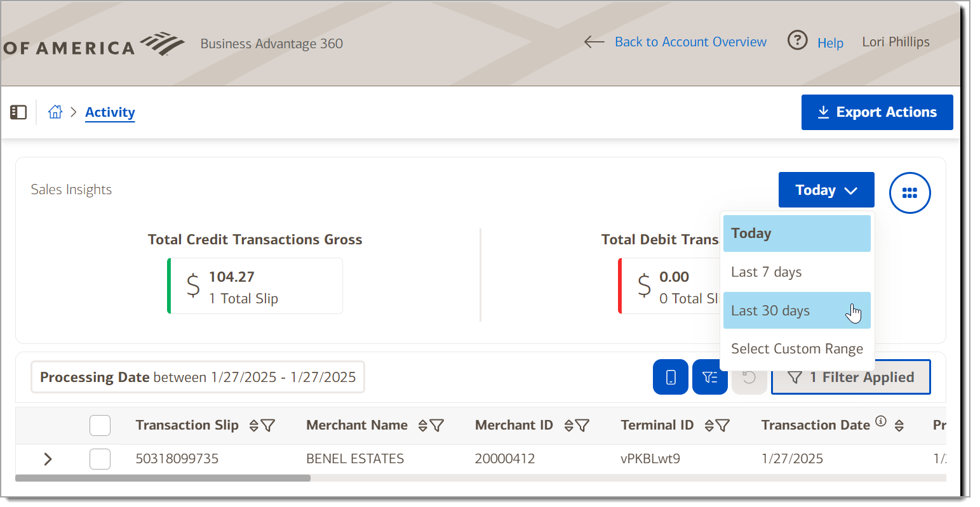This screenshot has height=507, width=980.
Task: Filter the Merchant Name column
Action: click(x=436, y=426)
